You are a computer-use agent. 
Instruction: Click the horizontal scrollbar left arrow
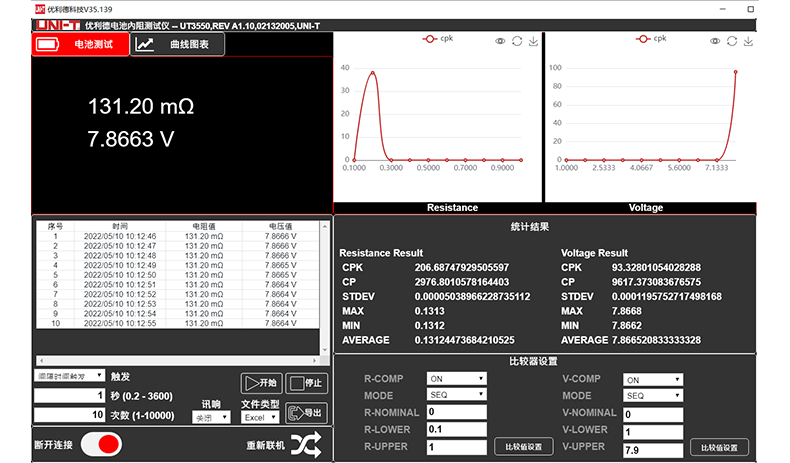(41, 360)
